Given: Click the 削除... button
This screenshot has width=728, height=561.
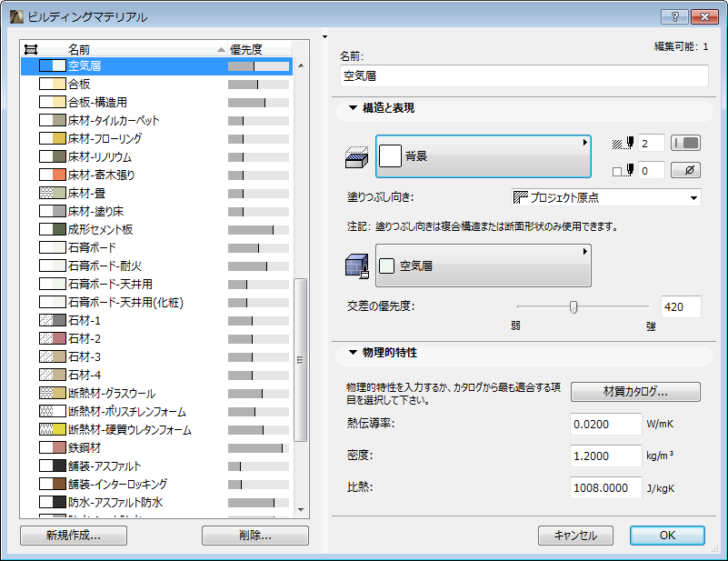Looking at the screenshot, I should pyautogui.click(x=254, y=536).
